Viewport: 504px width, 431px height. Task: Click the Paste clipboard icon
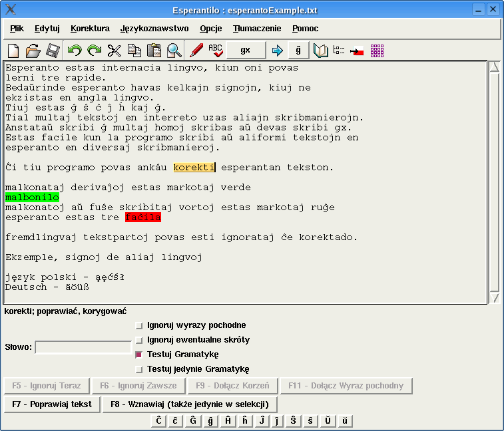(154, 51)
